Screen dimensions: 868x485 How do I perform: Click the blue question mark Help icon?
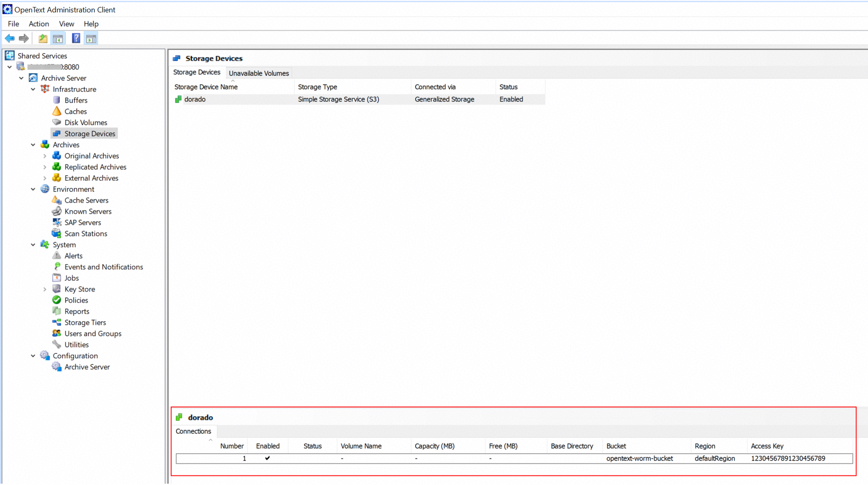(x=76, y=39)
